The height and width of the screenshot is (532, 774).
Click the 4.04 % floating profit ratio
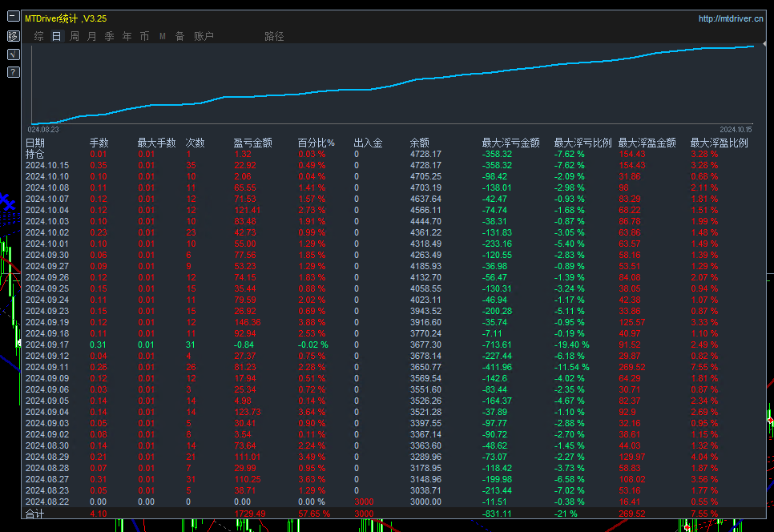704,457
